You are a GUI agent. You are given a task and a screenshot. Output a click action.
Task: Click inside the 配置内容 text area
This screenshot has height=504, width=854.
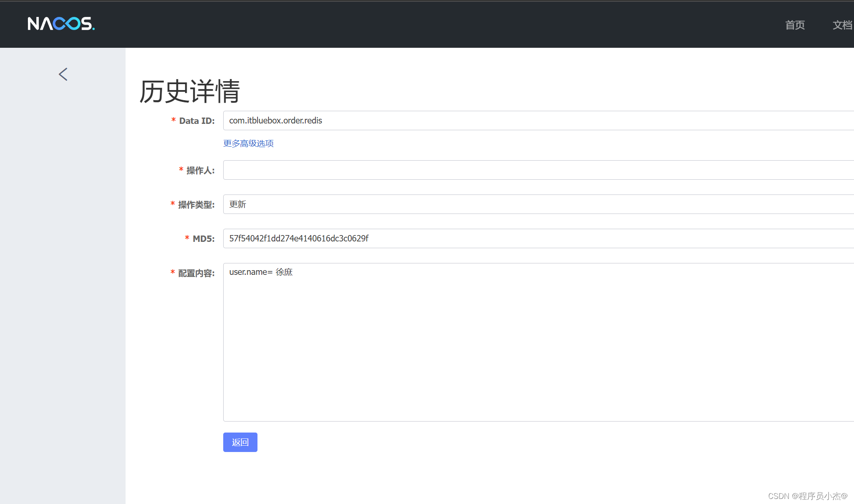pyautogui.click(x=538, y=342)
